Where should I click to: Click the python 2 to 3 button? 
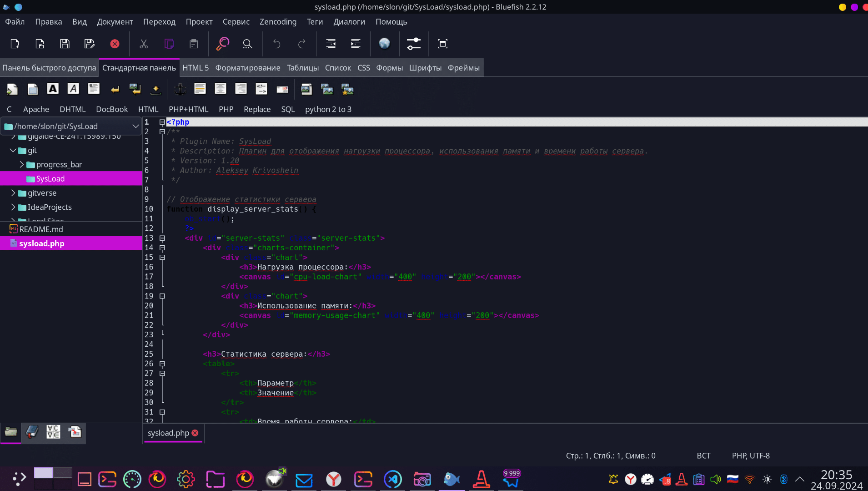[328, 109]
